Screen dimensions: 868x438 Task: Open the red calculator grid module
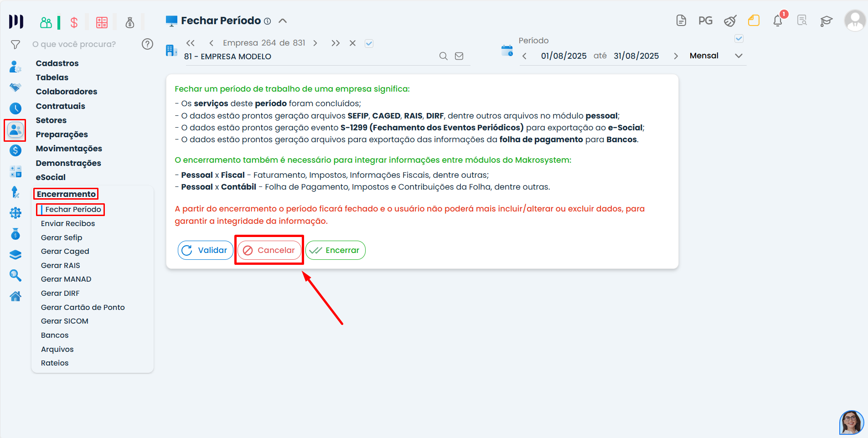pos(102,22)
